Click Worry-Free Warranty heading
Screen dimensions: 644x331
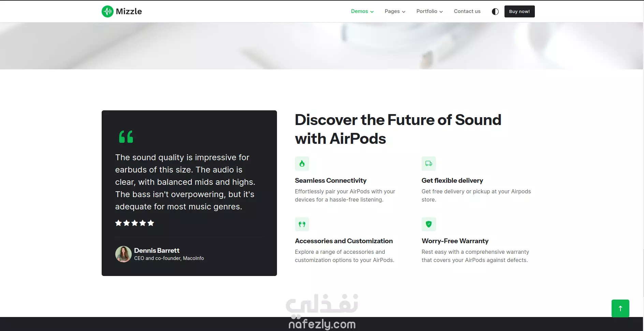pyautogui.click(x=455, y=241)
